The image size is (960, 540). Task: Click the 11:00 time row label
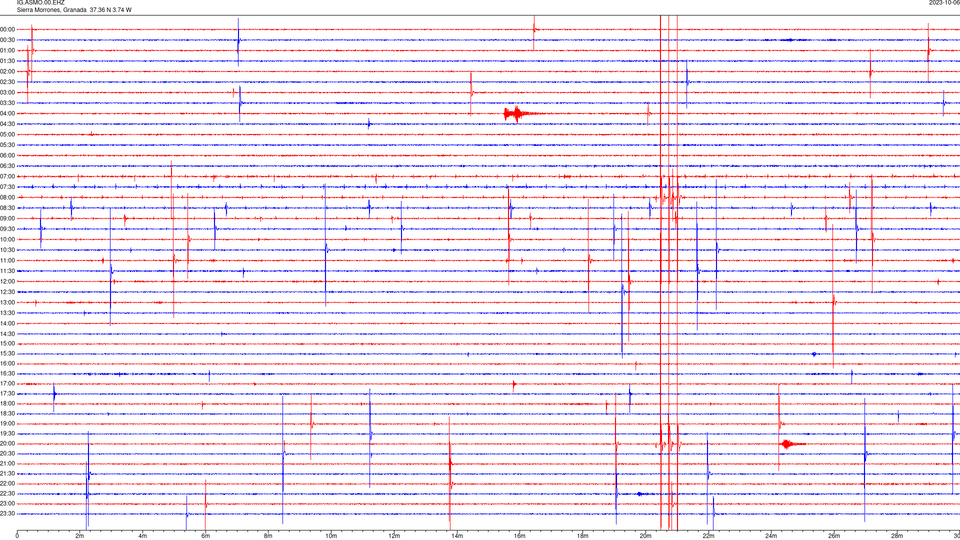[7, 260]
